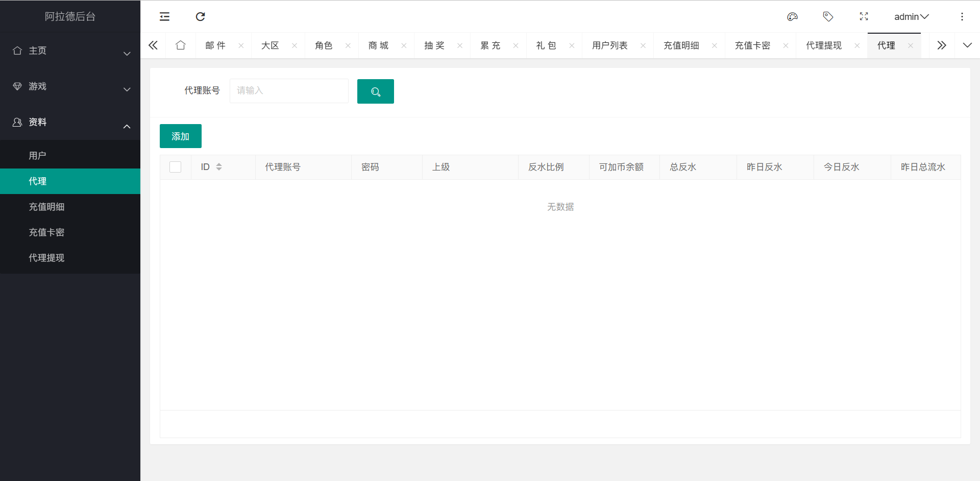Open the vertical three-dots more menu
The image size is (980, 481).
coord(962,17)
